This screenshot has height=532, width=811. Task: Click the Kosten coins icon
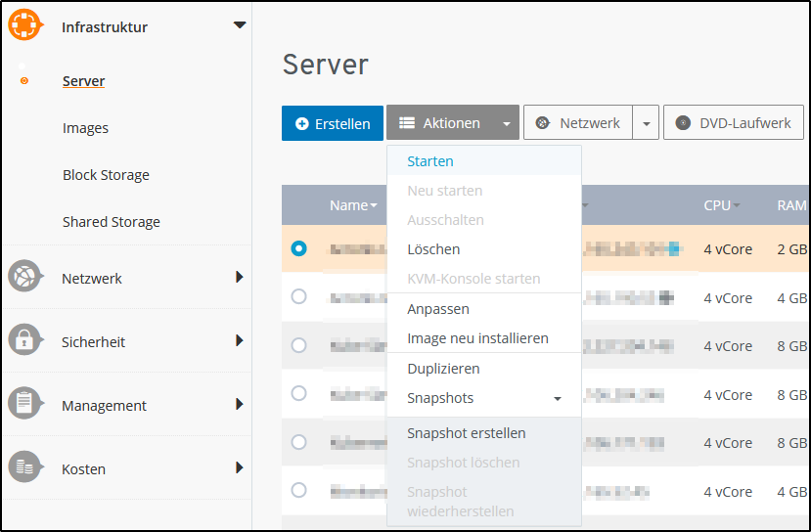point(24,466)
